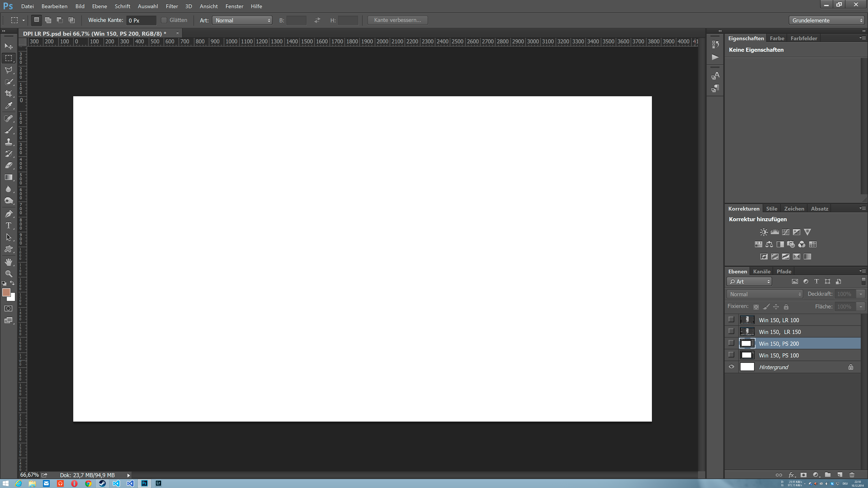Open the Filter menu
This screenshot has height=488, width=868.
coord(172,6)
